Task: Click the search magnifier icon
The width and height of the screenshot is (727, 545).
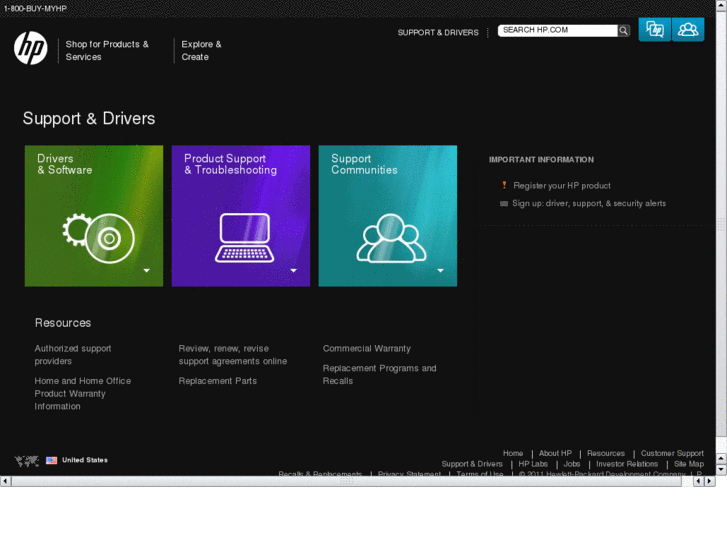Action: tap(624, 31)
